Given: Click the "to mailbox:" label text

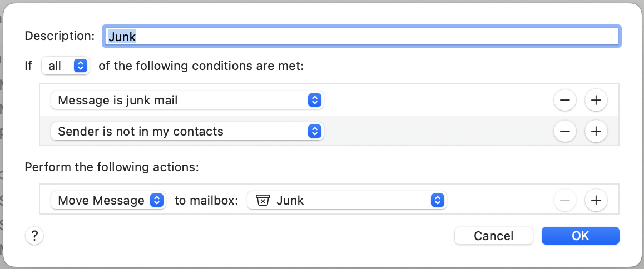Looking at the screenshot, I should 206,200.
